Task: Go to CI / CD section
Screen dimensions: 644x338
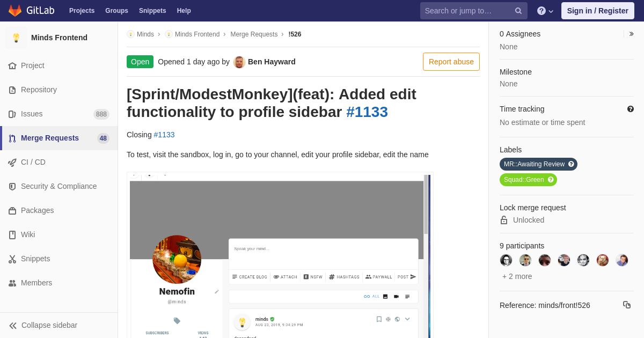Action: pyautogui.click(x=33, y=162)
